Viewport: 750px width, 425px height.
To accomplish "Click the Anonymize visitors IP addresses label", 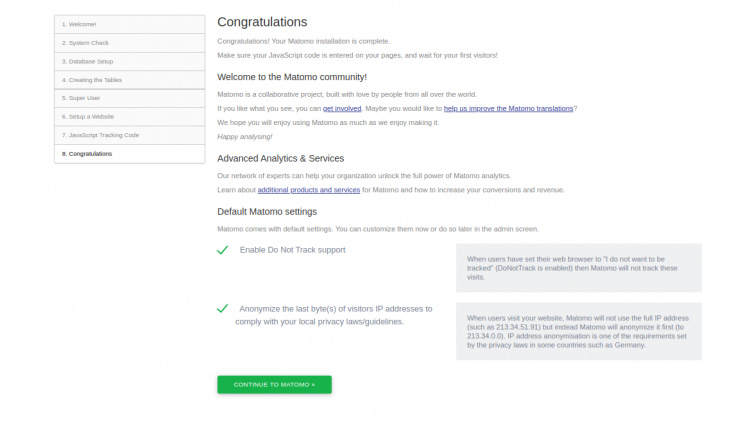I will tap(334, 315).
